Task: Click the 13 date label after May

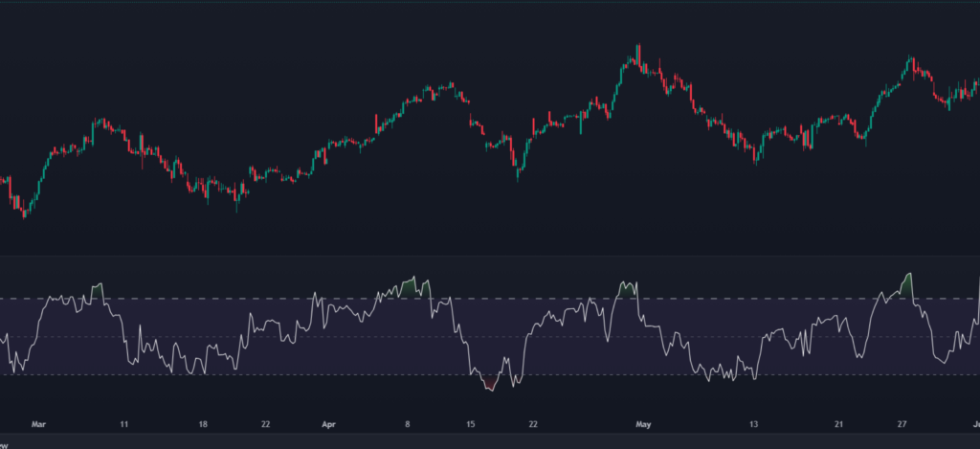Action: click(x=754, y=425)
